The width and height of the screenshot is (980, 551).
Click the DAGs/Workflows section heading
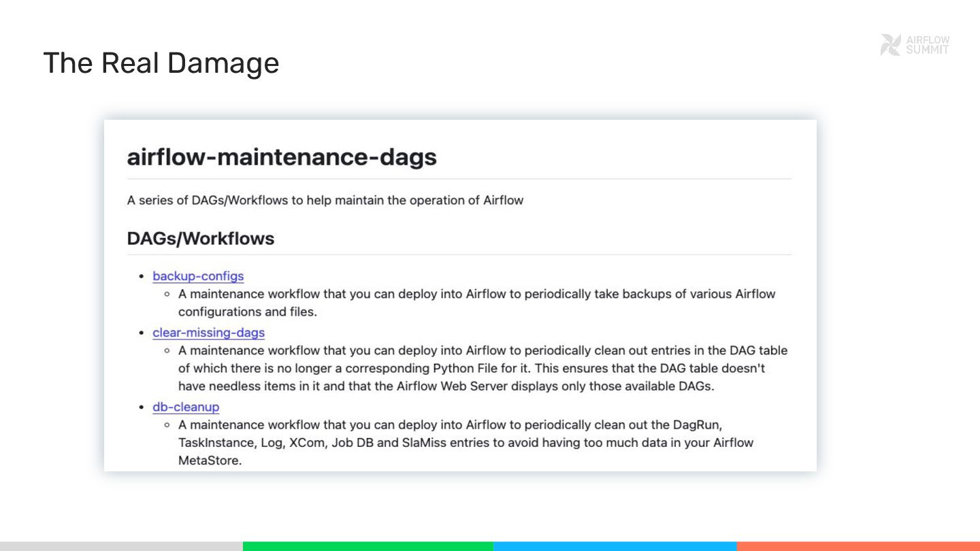[x=201, y=239]
